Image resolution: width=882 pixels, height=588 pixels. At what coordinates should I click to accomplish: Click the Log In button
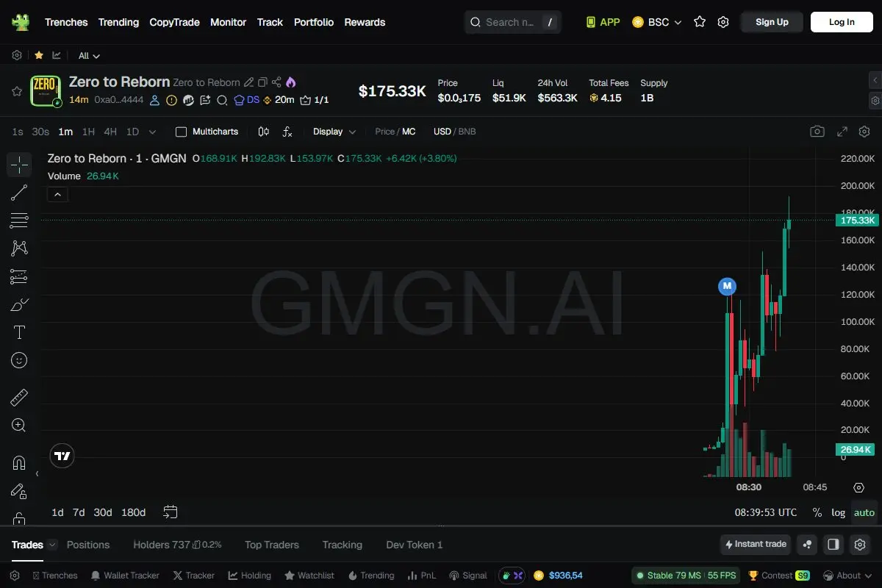[842, 22]
